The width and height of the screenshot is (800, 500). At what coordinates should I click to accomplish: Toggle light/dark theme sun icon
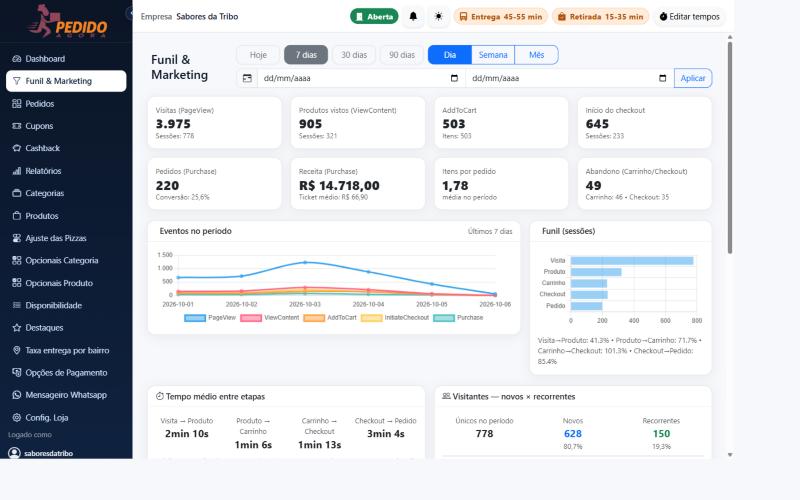point(438,16)
